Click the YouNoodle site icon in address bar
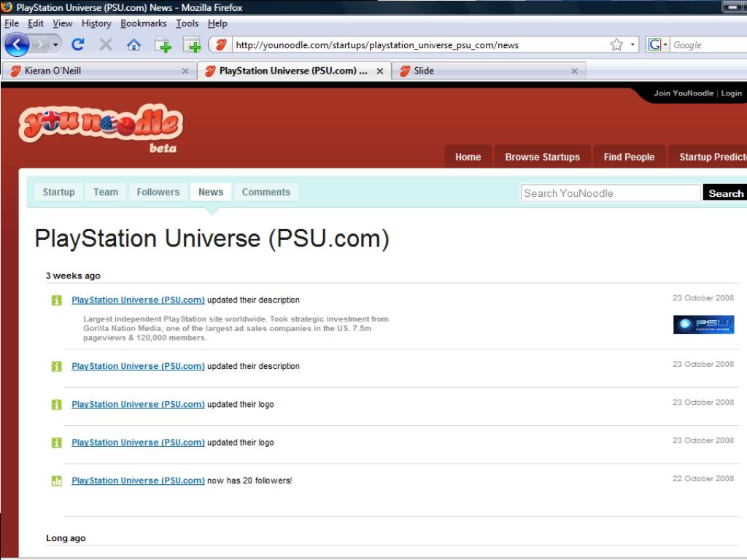The width and height of the screenshot is (747, 560). tap(220, 44)
